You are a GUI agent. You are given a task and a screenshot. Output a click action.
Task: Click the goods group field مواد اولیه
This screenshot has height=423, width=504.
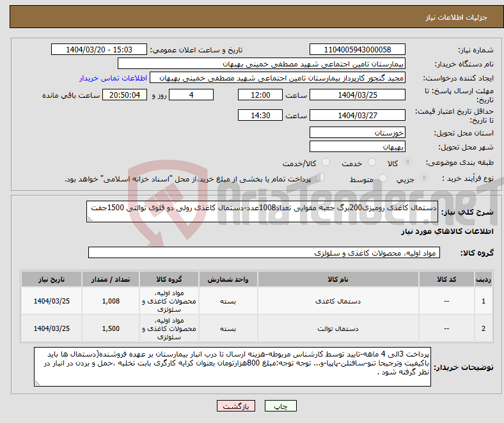[264, 252]
